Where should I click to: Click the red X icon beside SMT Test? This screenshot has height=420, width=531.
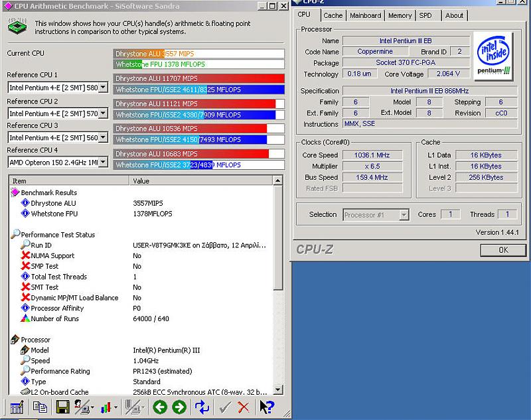[x=25, y=287]
